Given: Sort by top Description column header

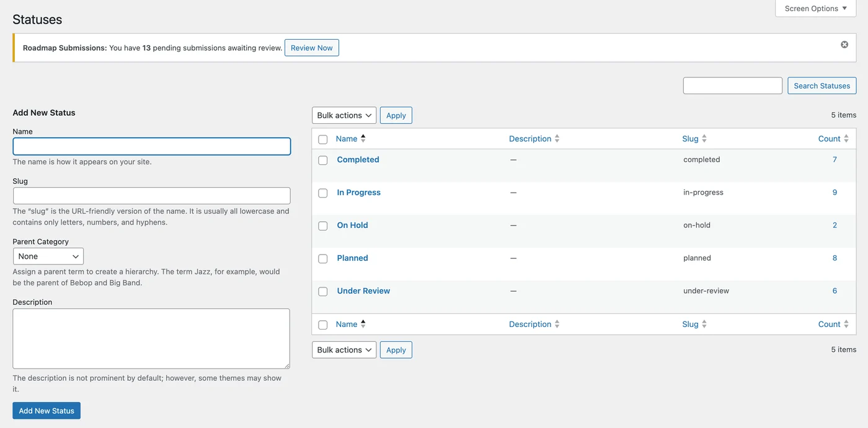Looking at the screenshot, I should click(x=530, y=139).
